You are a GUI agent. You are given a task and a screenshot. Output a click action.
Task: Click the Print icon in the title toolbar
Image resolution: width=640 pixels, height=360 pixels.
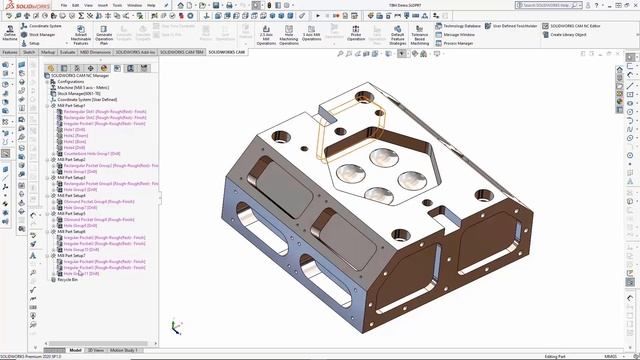click(229, 5)
